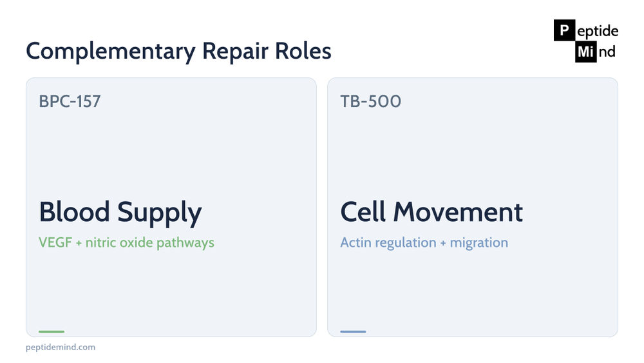
Task: Click the BPC-157 card label
Action: [70, 101]
